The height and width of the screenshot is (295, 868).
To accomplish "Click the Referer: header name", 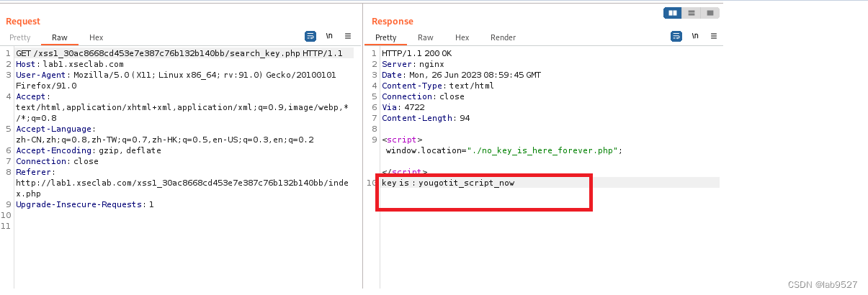I will pyautogui.click(x=35, y=172).
